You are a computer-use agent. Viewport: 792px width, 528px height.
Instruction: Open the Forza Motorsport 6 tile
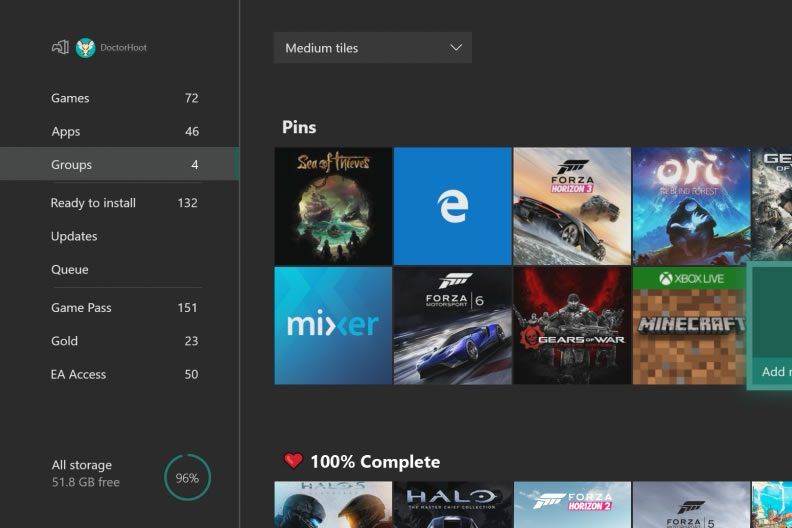[x=453, y=326]
